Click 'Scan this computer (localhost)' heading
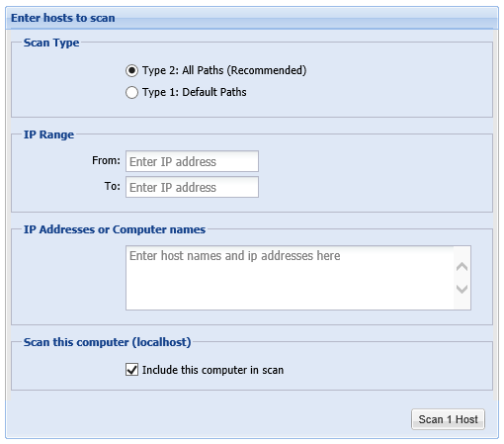The height and width of the screenshot is (444, 504). pos(107,342)
